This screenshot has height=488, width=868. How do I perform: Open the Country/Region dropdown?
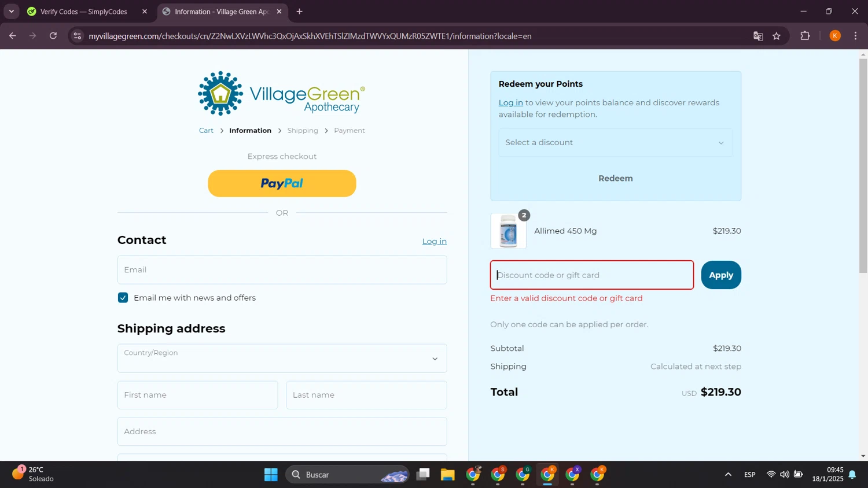(x=282, y=358)
